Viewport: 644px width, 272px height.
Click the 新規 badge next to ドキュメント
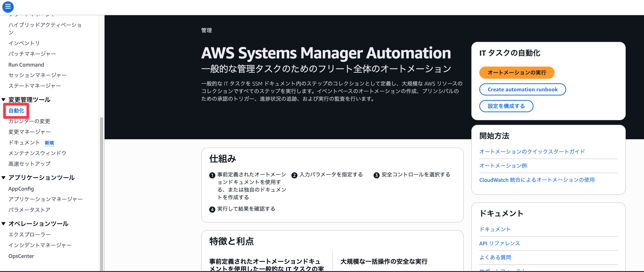(49, 143)
